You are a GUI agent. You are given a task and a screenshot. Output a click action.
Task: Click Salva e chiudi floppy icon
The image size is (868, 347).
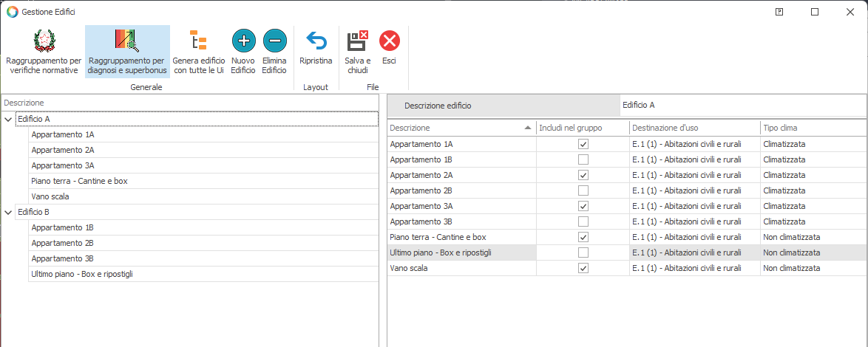[358, 41]
